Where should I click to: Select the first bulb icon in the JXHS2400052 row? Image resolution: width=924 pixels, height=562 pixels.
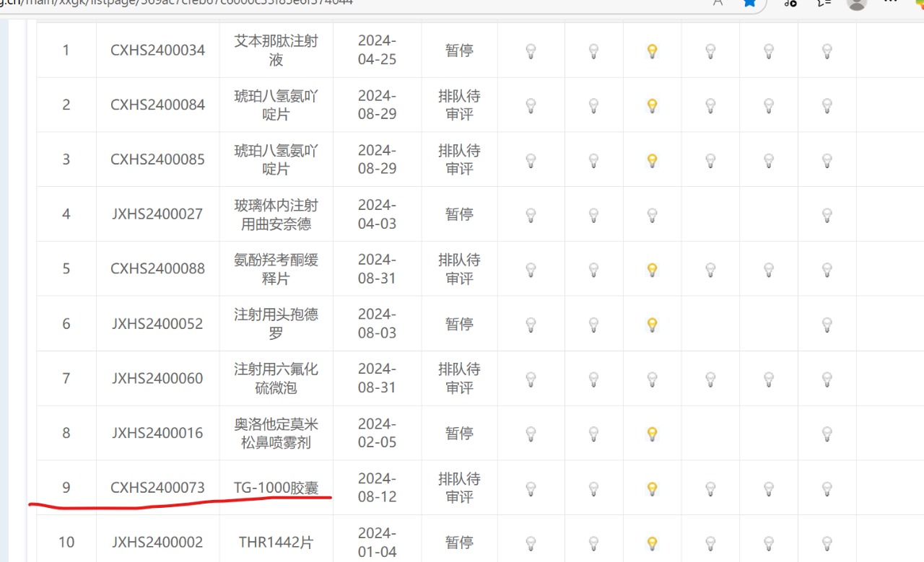(531, 324)
